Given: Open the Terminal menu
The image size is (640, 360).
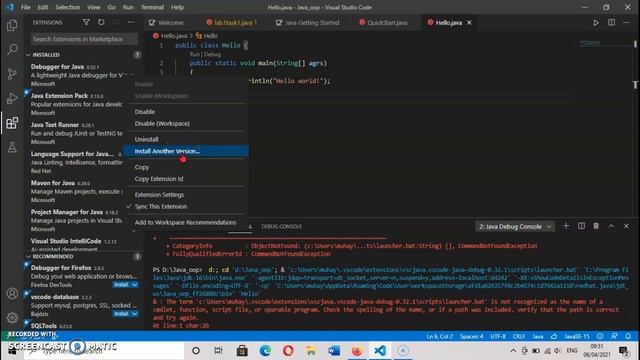Looking at the screenshot, I should pos(152,7).
